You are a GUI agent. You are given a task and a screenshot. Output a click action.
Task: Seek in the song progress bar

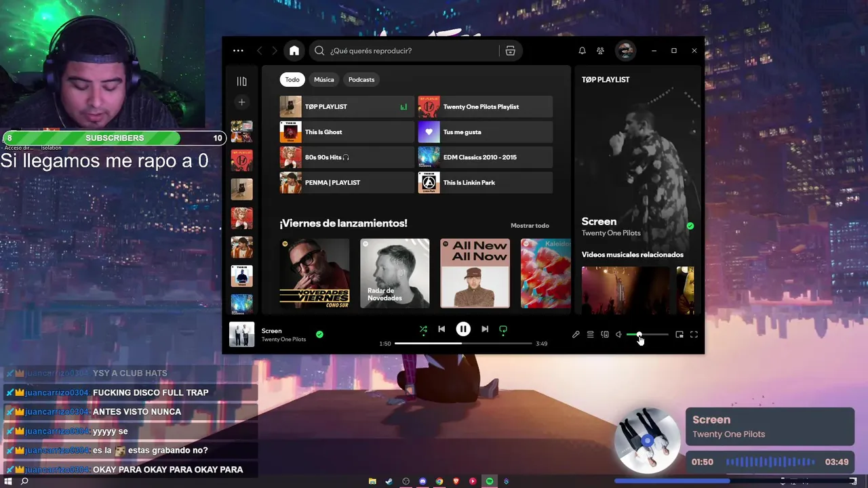point(463,344)
